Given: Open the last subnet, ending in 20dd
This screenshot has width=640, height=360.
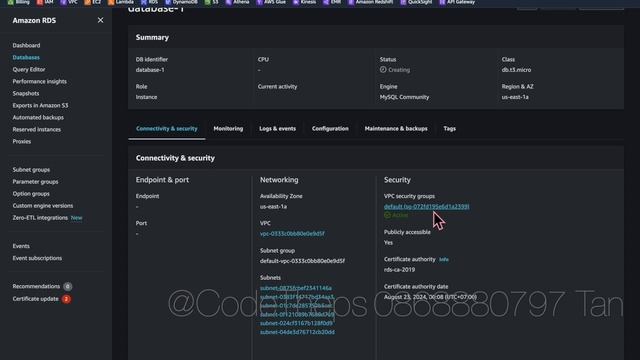Looking at the screenshot, I should click(x=297, y=332).
